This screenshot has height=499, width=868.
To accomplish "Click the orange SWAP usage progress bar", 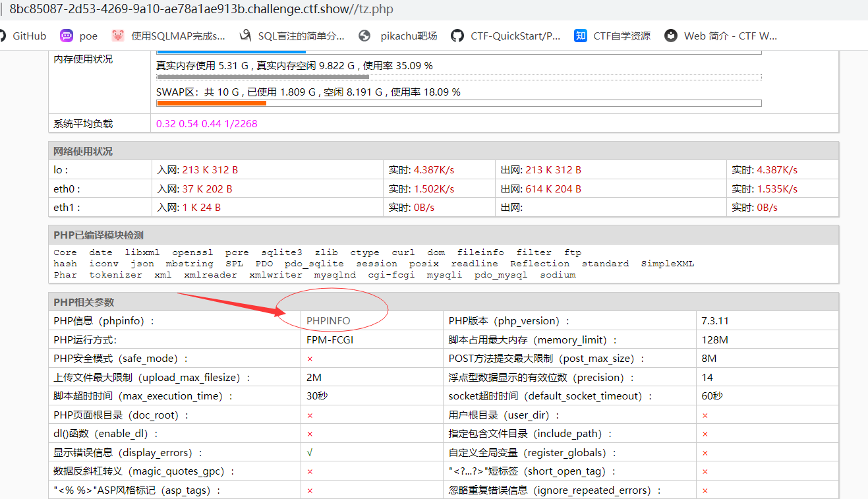I will pyautogui.click(x=211, y=103).
